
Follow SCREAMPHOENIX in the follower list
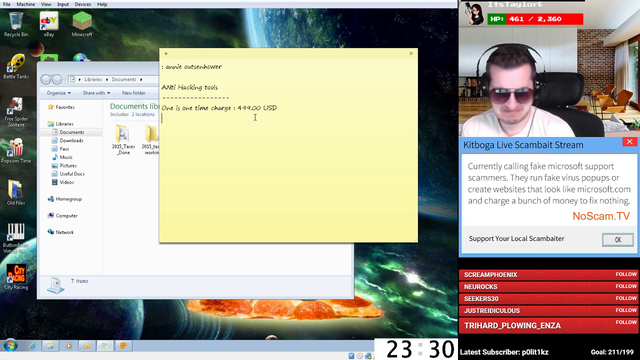626,274
